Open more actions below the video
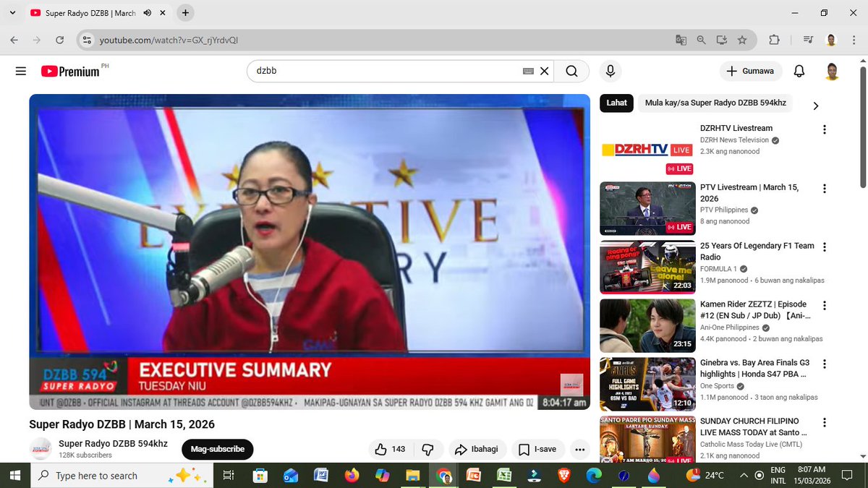The height and width of the screenshot is (488, 868). coord(579,449)
